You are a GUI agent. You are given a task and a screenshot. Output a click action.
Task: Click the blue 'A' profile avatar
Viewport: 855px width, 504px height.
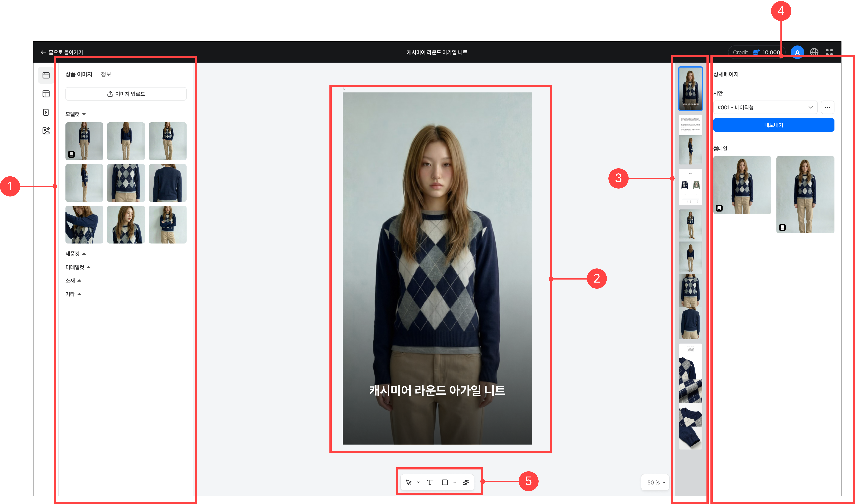797,52
